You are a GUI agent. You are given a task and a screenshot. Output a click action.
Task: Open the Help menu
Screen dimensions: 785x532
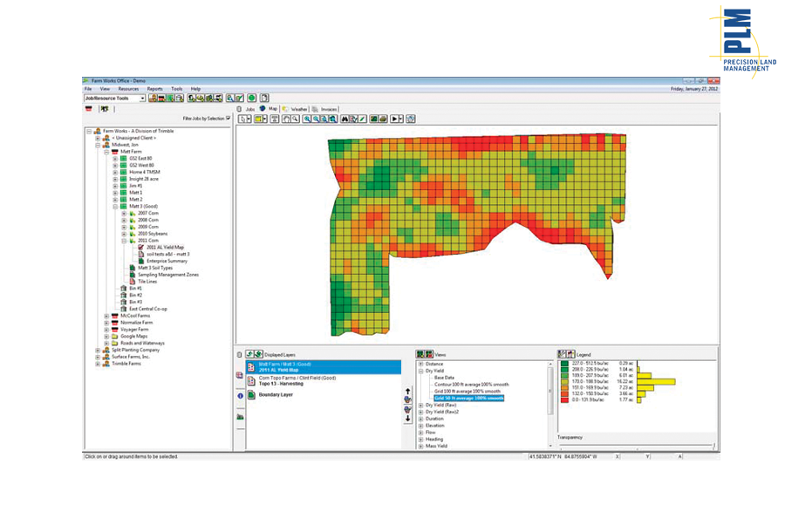coord(195,89)
